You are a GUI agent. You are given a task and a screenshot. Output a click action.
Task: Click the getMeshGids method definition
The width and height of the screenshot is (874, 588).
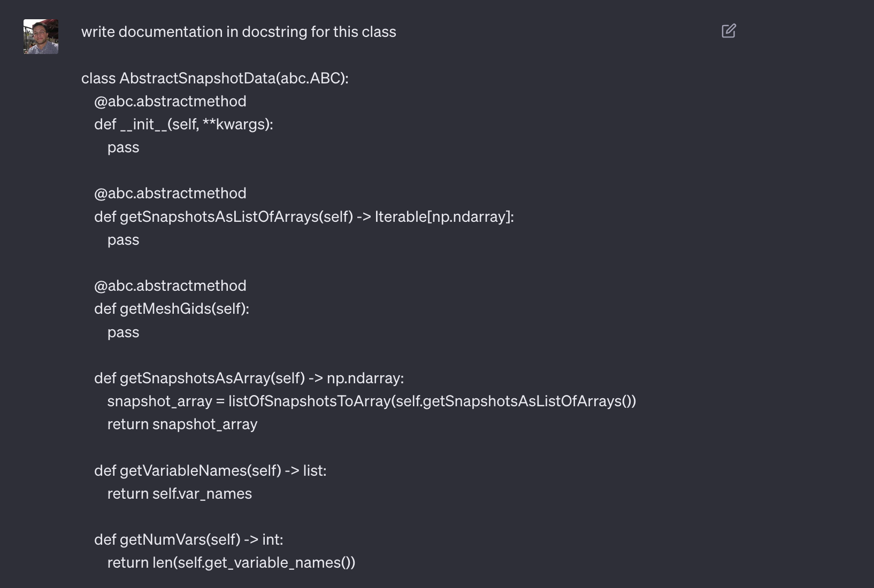pos(172,308)
